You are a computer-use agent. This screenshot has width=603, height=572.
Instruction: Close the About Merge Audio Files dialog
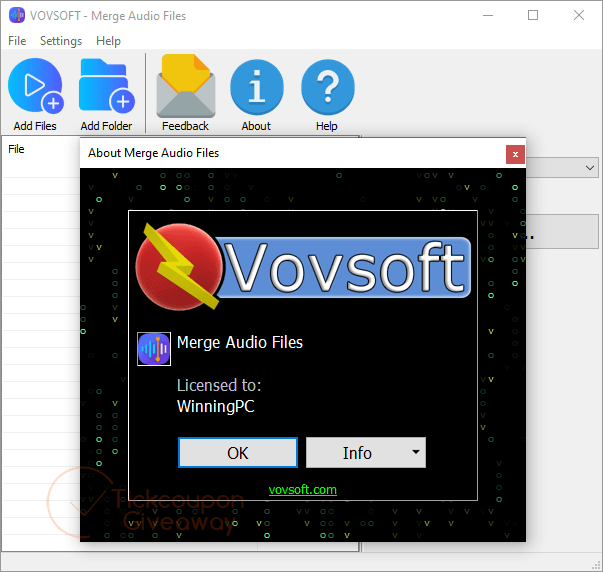515,154
